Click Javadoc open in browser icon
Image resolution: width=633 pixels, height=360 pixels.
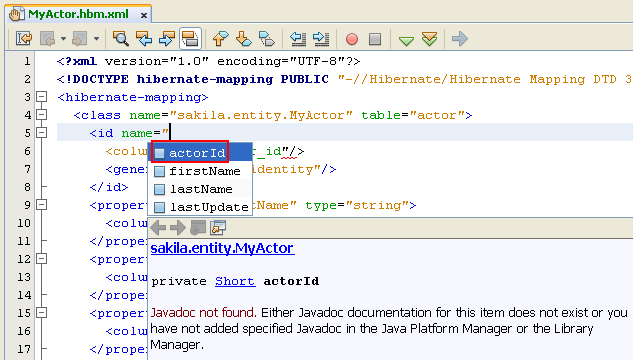(x=198, y=228)
